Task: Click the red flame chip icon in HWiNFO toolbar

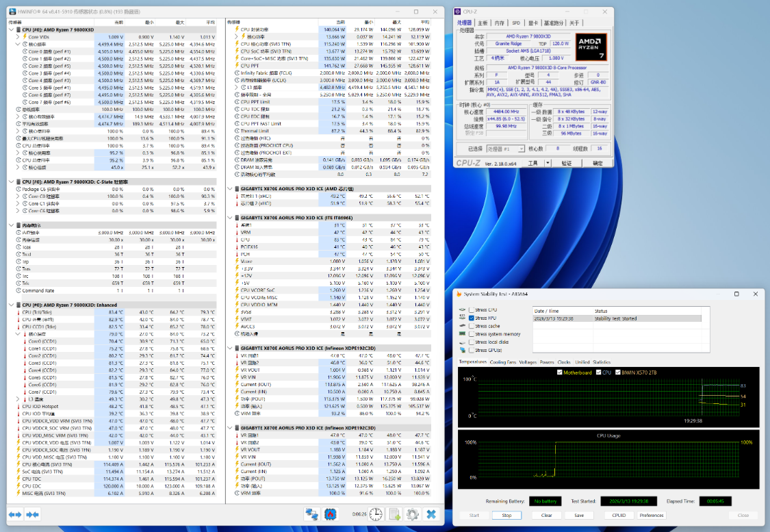Action: [x=330, y=514]
